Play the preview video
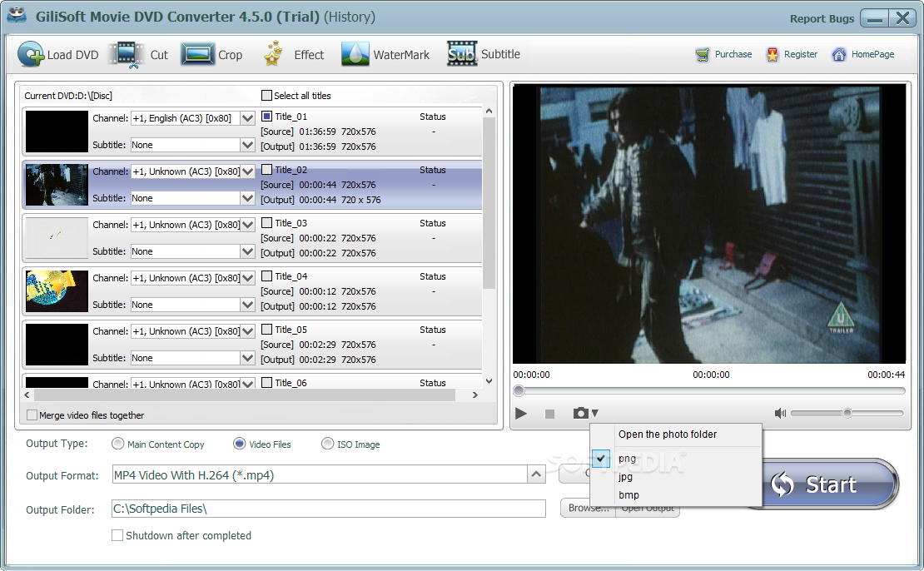The width and height of the screenshot is (924, 571). (x=521, y=414)
